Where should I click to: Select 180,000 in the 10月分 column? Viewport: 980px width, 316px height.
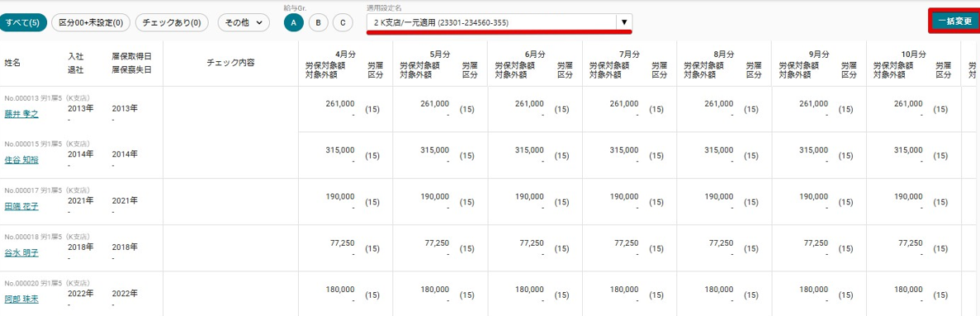point(909,289)
